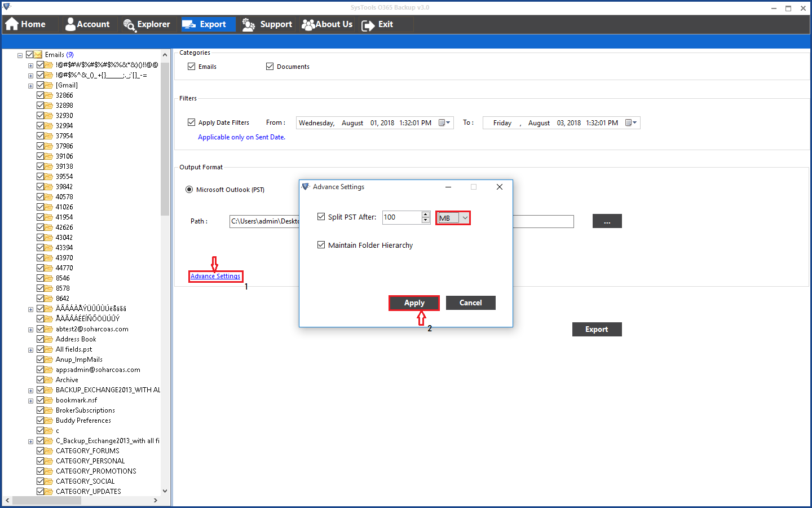Click the Account person icon
Screen dimensions: 812x508
[x=70, y=24]
